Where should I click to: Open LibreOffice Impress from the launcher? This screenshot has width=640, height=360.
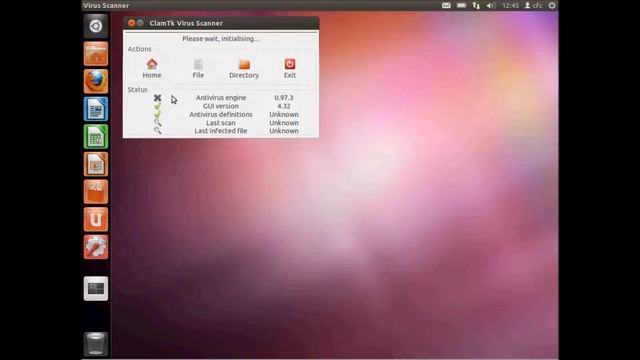tap(96, 164)
